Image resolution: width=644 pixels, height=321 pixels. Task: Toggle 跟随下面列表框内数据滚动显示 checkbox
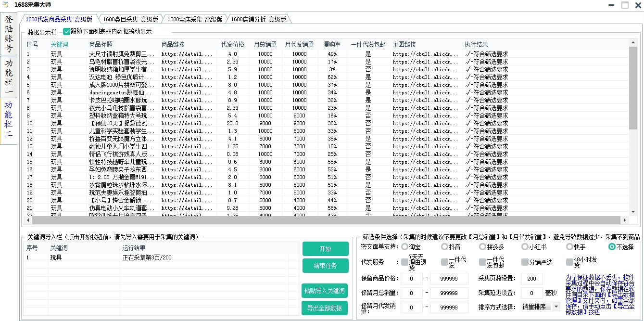66,32
